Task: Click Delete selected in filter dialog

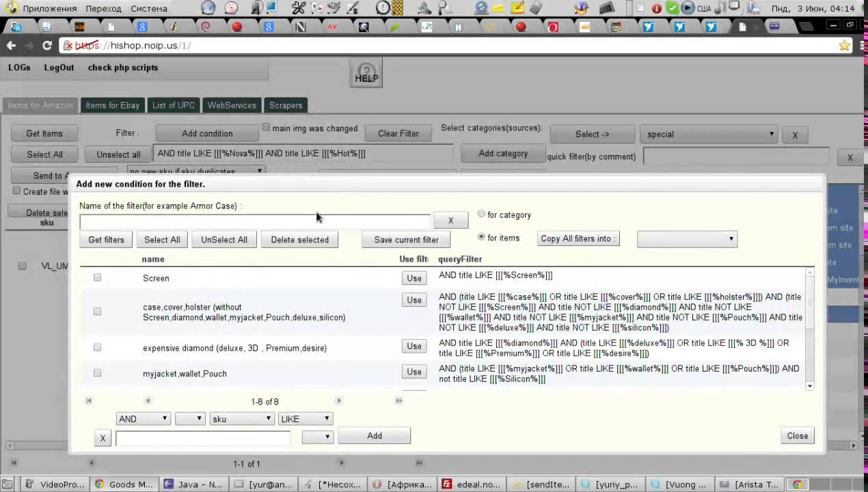Action: (299, 240)
